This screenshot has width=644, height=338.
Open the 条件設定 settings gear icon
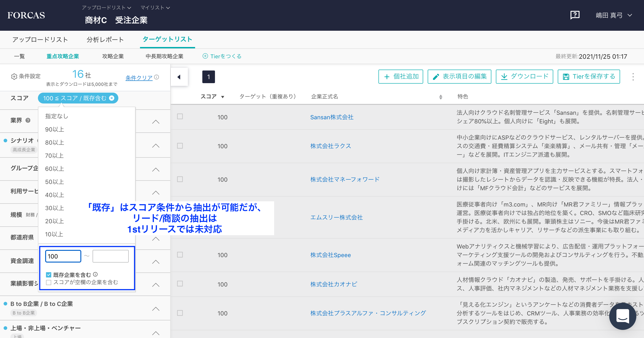pos(14,76)
